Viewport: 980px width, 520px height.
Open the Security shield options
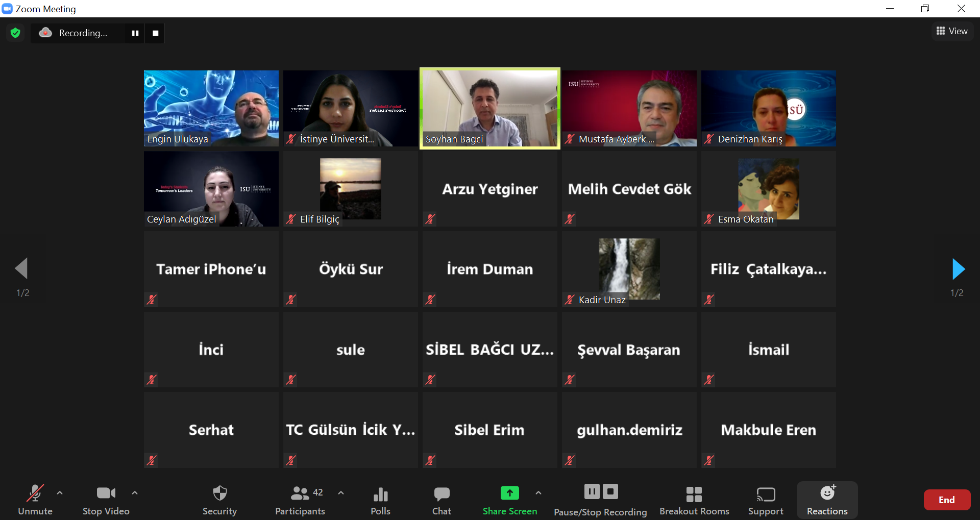219,500
